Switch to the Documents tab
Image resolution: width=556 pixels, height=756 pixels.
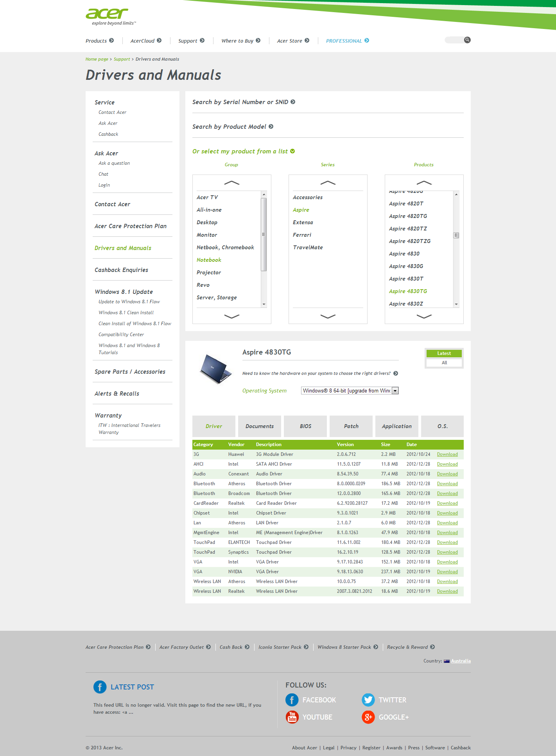pyautogui.click(x=260, y=426)
